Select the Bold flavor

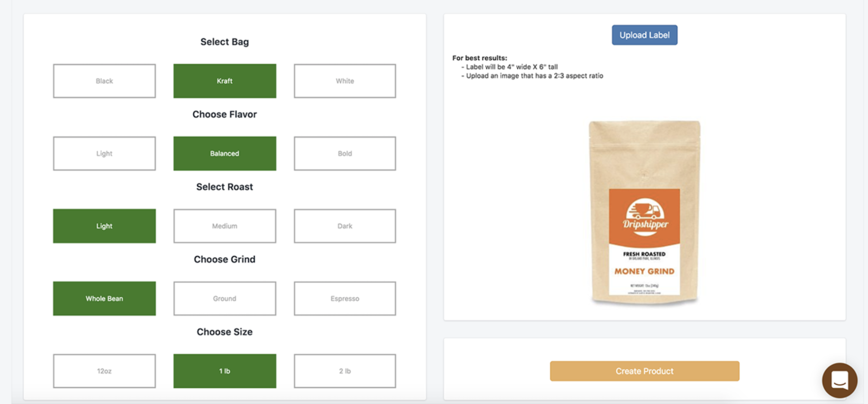[x=345, y=153]
